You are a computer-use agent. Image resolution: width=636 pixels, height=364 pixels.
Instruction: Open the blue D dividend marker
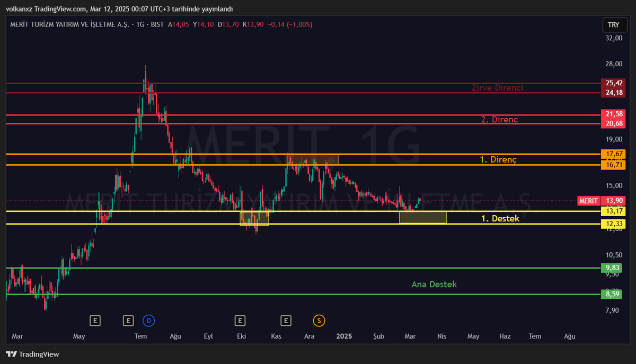(148, 321)
